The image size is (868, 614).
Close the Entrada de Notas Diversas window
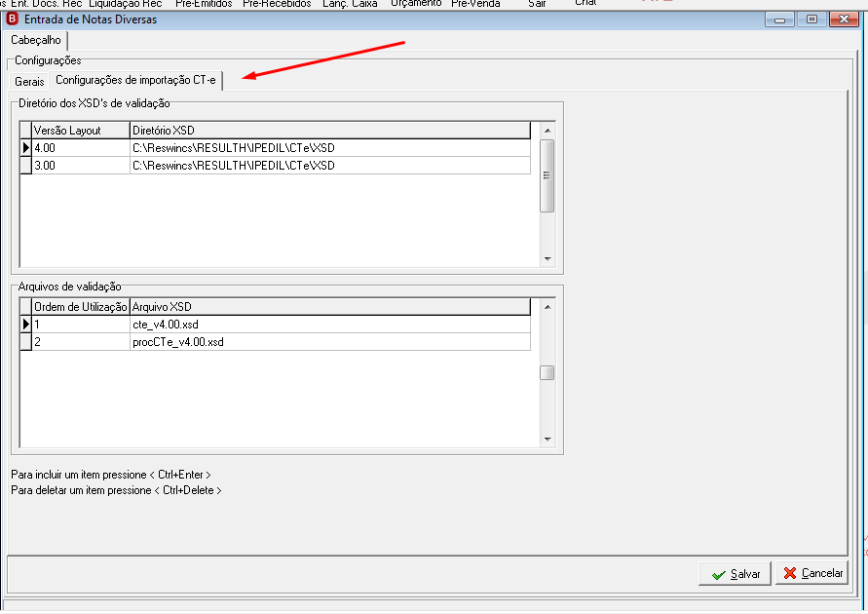tap(844, 19)
